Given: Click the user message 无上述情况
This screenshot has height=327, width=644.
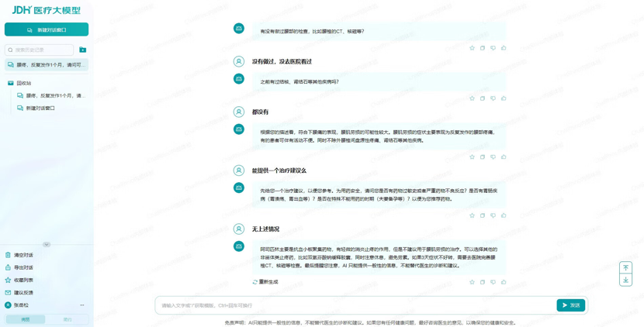Looking at the screenshot, I should tap(265, 229).
